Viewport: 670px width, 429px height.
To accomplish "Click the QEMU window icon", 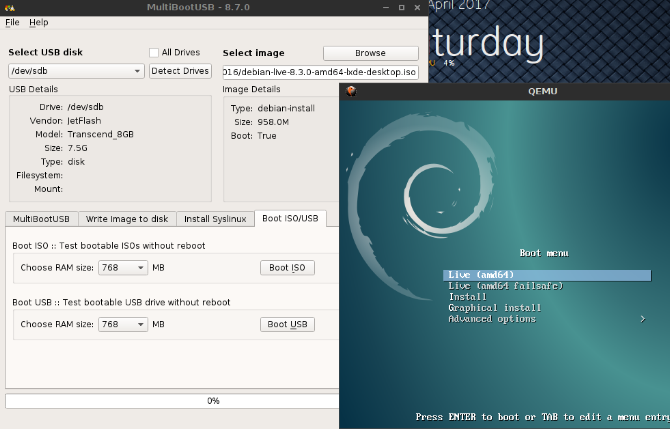I will [x=352, y=91].
